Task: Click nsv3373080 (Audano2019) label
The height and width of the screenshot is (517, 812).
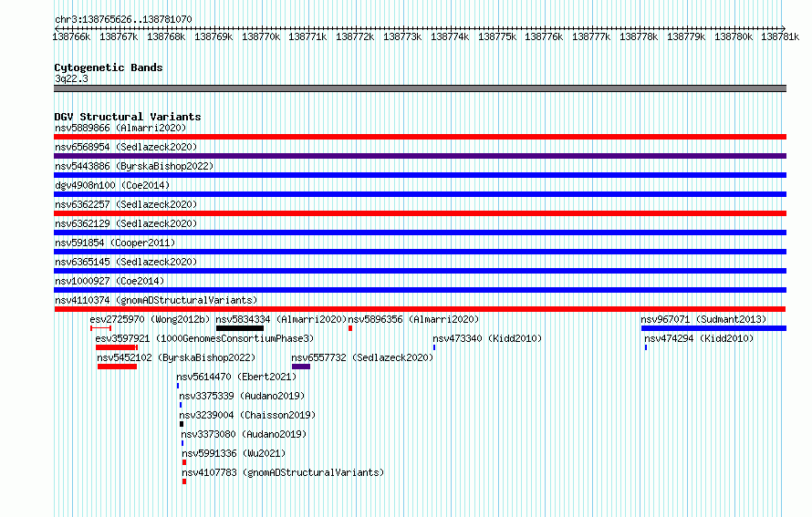Action: [x=244, y=434]
